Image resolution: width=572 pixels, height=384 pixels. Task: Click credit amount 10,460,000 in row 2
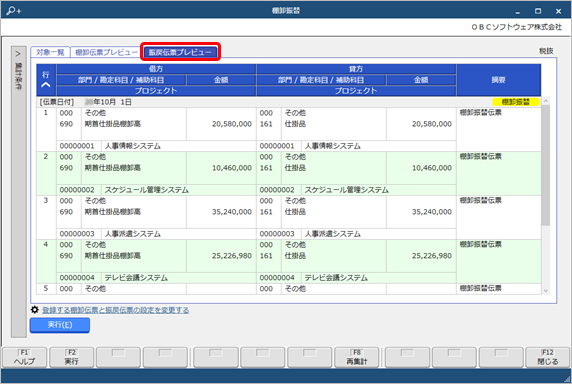click(432, 168)
